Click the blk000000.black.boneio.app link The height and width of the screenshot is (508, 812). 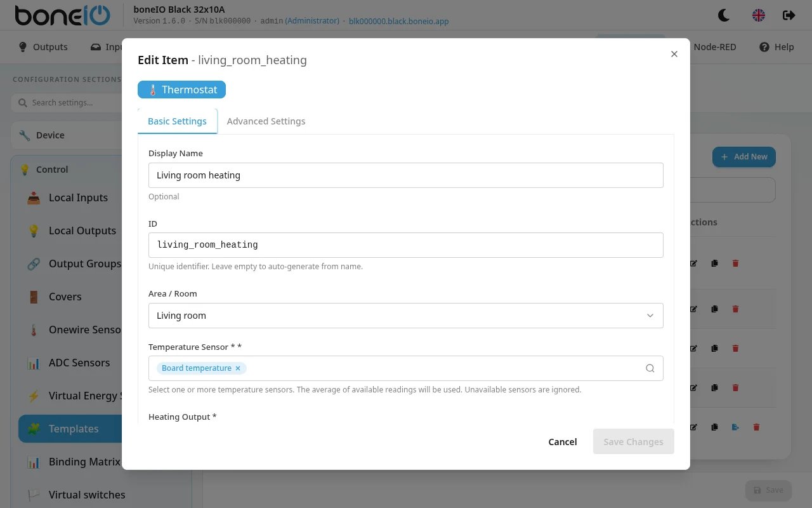coord(399,21)
